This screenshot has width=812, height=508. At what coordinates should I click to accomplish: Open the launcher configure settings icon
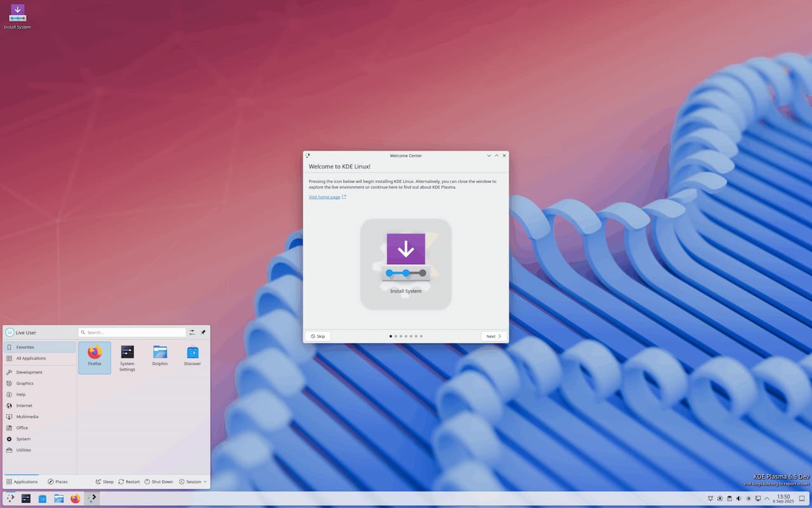coord(192,332)
